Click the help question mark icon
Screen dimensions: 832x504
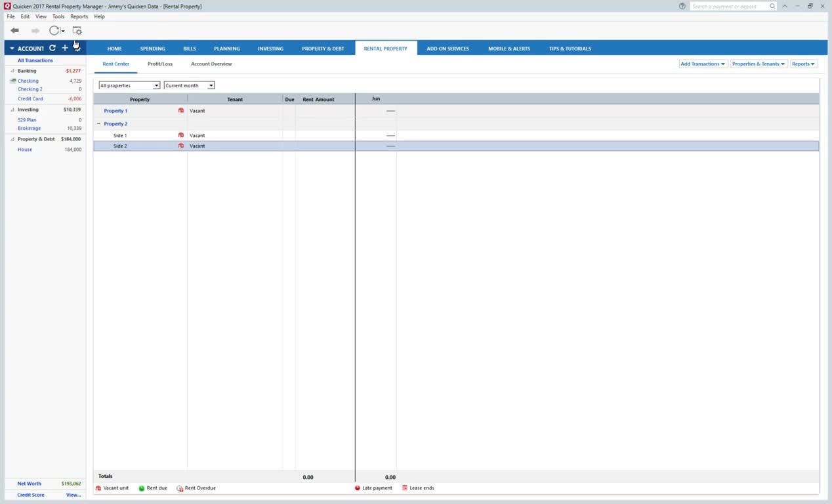pos(682,7)
